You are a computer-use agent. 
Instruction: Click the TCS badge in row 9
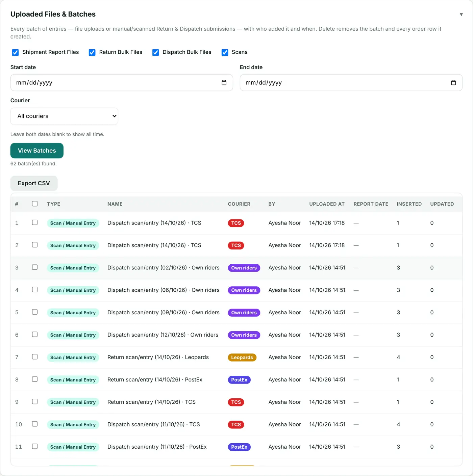click(236, 402)
